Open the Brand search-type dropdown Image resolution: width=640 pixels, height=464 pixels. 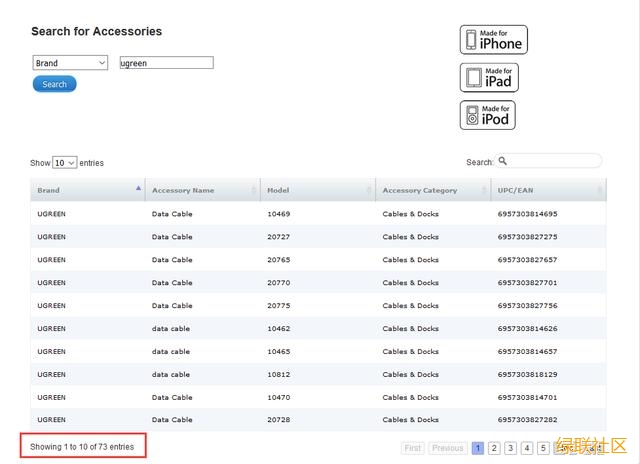pyautogui.click(x=70, y=63)
